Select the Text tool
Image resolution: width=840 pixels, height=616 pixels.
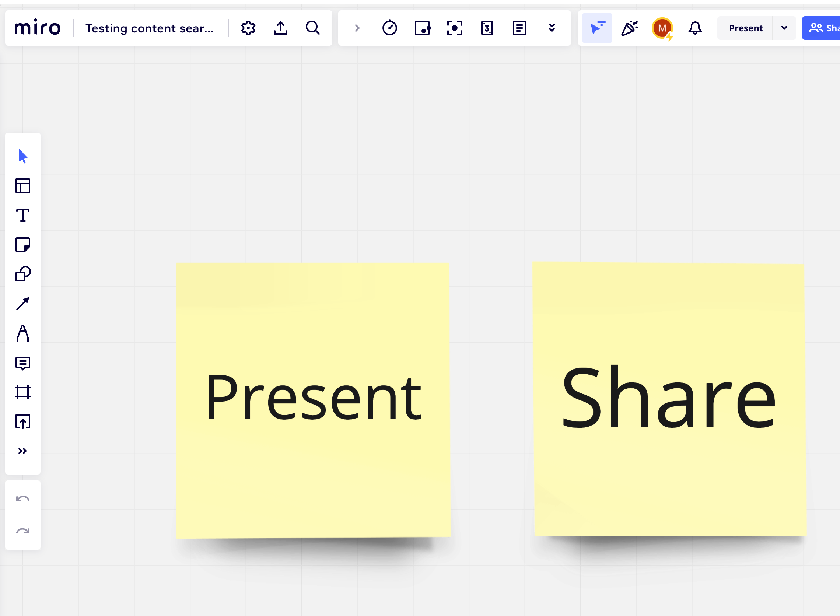click(23, 215)
